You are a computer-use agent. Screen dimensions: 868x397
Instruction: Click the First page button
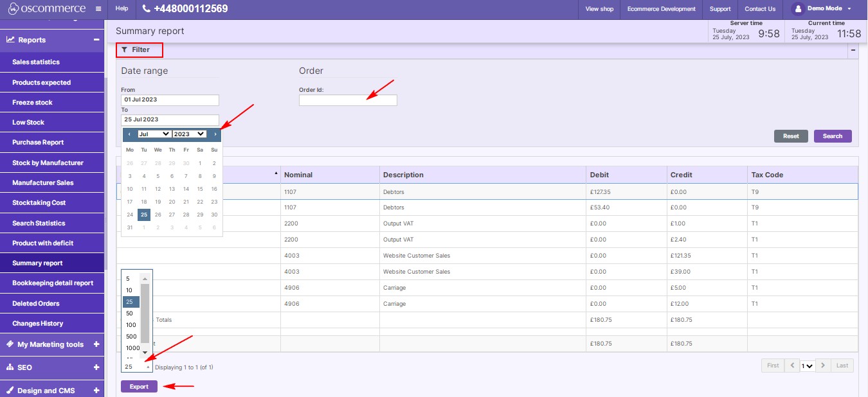773,366
